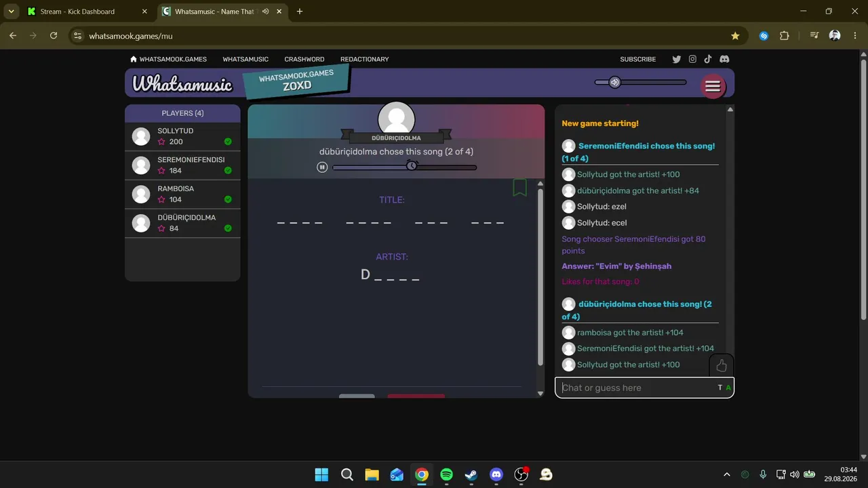The image size is (868, 488).
Task: Click the game panel scrollbar
Action: (x=540, y=277)
